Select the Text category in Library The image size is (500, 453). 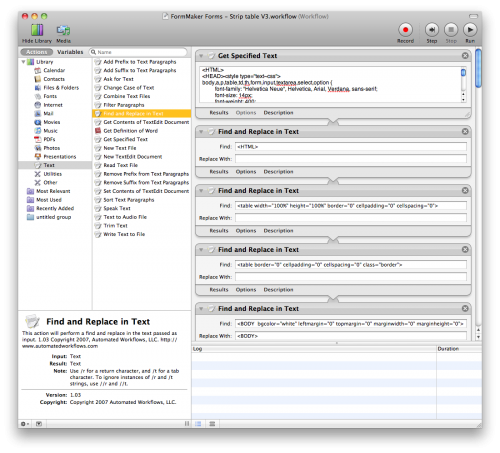49,165
